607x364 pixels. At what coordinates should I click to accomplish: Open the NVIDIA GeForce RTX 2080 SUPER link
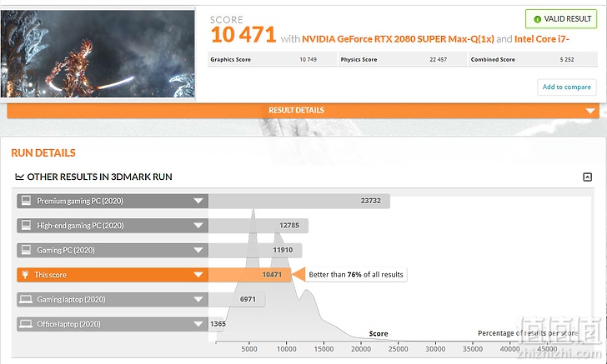(x=398, y=39)
